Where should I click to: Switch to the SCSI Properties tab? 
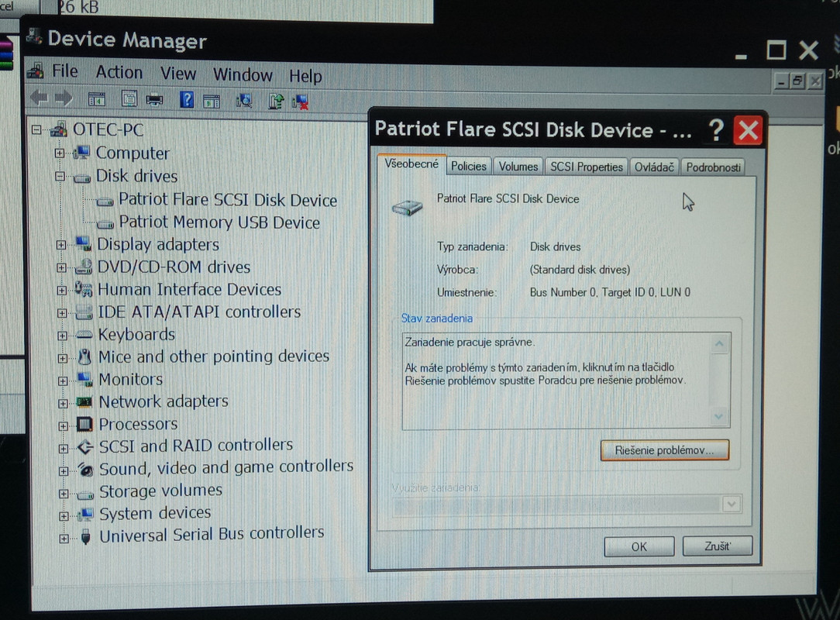[587, 167]
